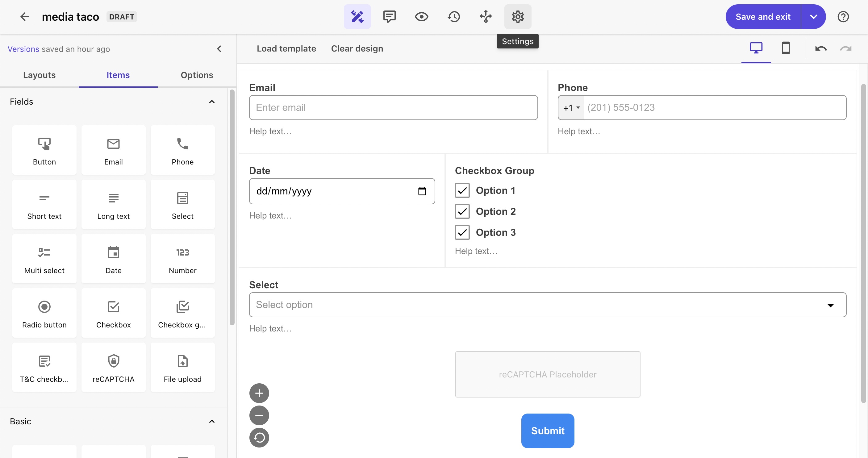
Task: Open the design editor magic wand tool
Action: [x=357, y=17]
